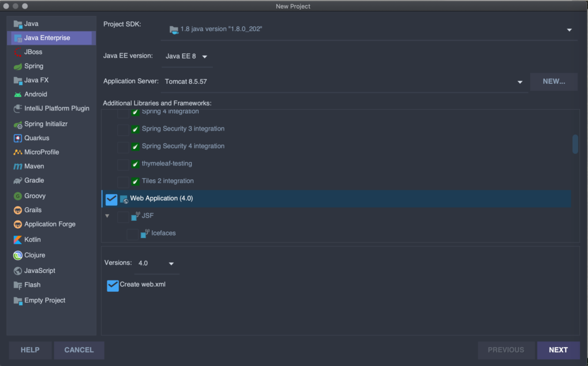
Task: Check the Tiles 2 integration checkbox
Action: (123, 182)
